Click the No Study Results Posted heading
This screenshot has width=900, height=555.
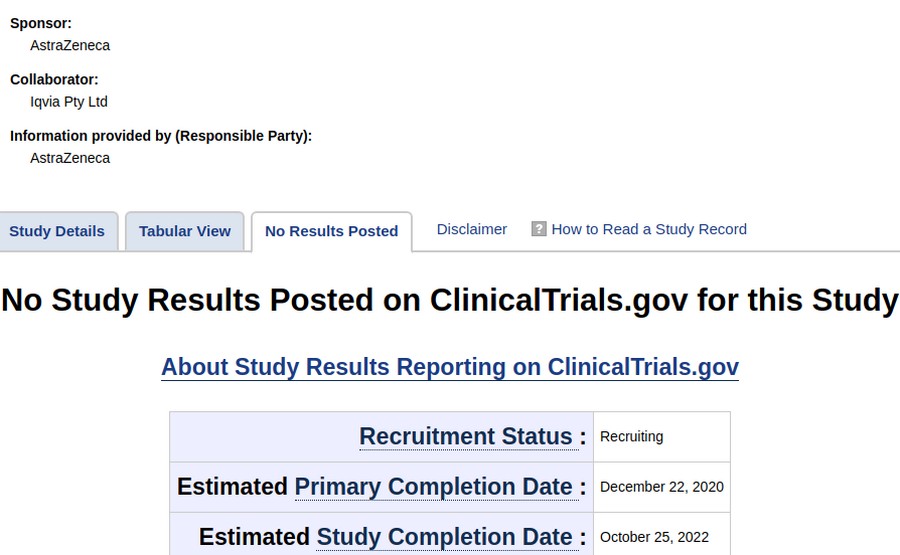tap(450, 300)
